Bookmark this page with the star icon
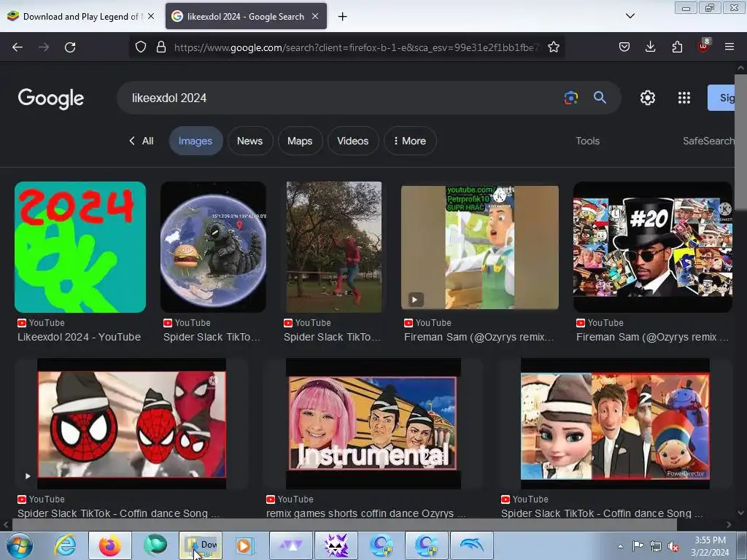 (553, 47)
